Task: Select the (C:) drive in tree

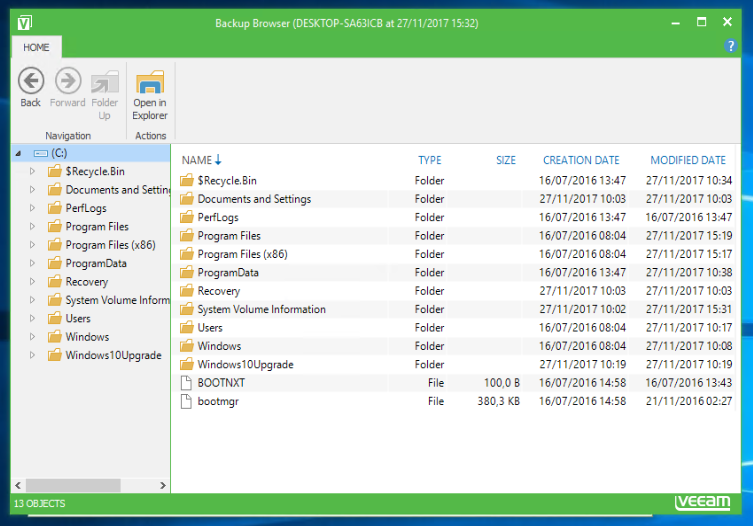Action: (x=59, y=153)
